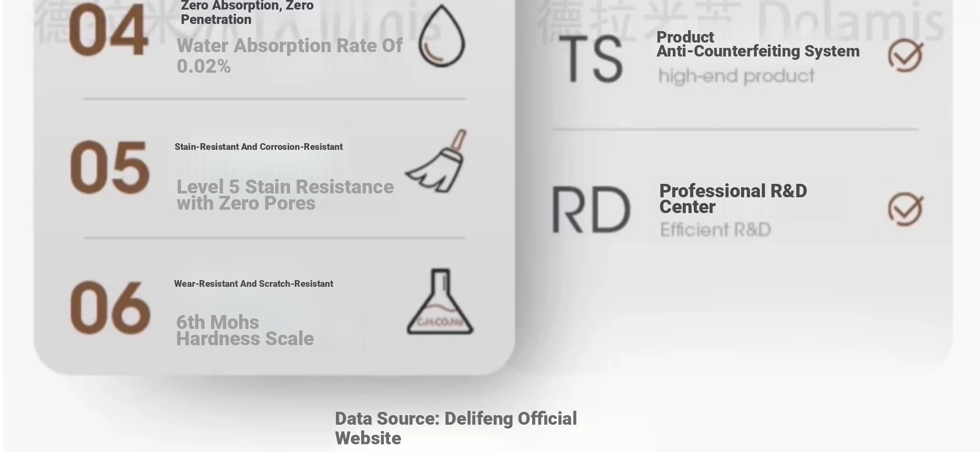Click the 'Efficient R&D' subtitle
Image resolution: width=980 pixels, height=452 pixels.
[x=715, y=230]
